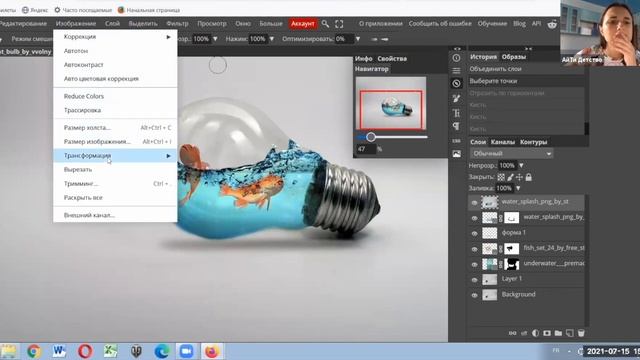The width and height of the screenshot is (640, 360).
Task: Open the Info panel icon in side strip
Action: point(456,58)
